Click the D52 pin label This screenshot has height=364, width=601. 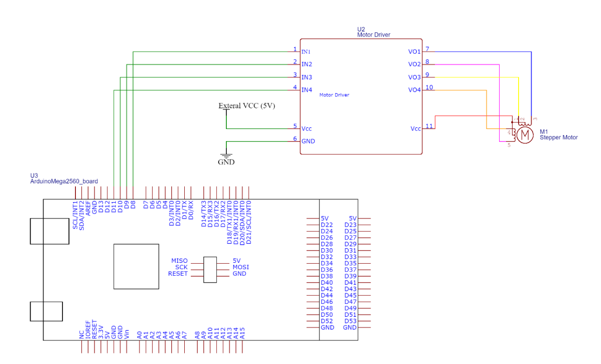click(x=327, y=321)
